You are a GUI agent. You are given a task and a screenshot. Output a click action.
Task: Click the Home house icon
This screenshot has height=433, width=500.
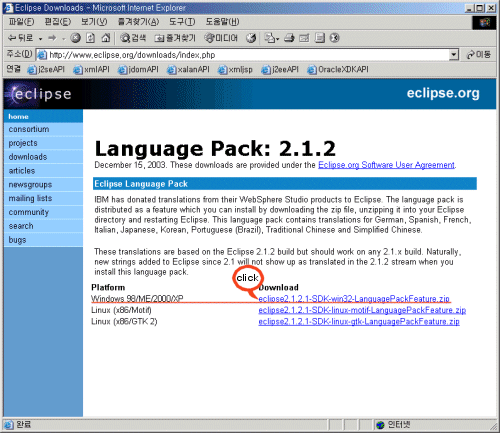click(106, 38)
